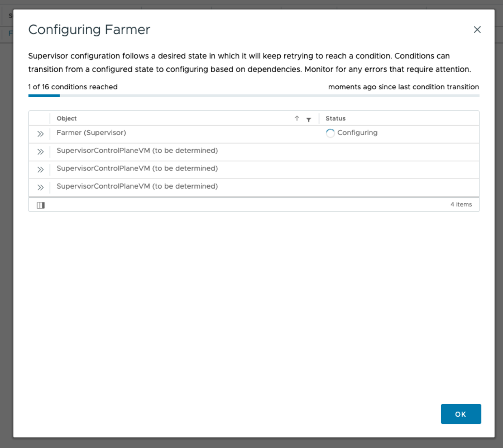Expand the last SupervisorControlPlaneVM row
Viewport: 503px width, 448px height.
coord(40,187)
